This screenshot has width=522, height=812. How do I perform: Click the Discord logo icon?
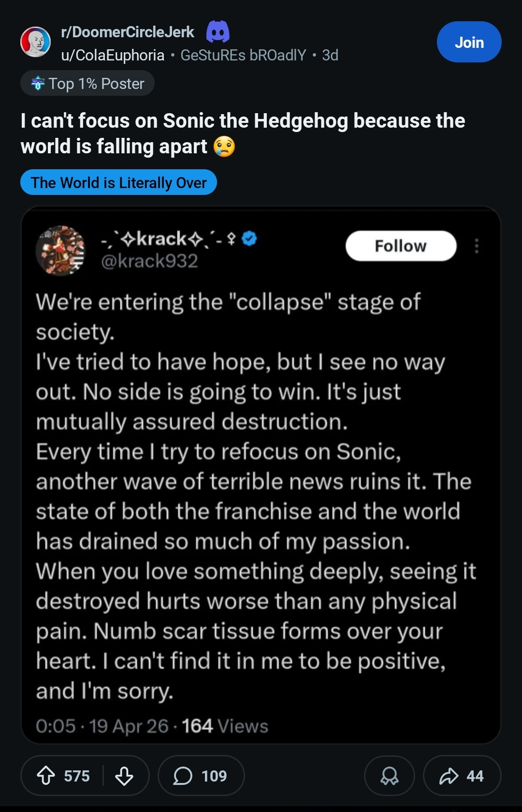[x=217, y=32]
